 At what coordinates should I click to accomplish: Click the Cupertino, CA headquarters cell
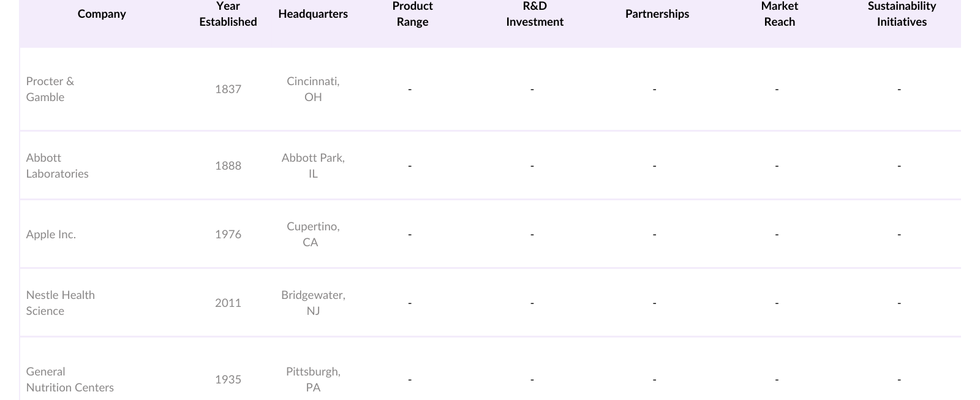(313, 235)
